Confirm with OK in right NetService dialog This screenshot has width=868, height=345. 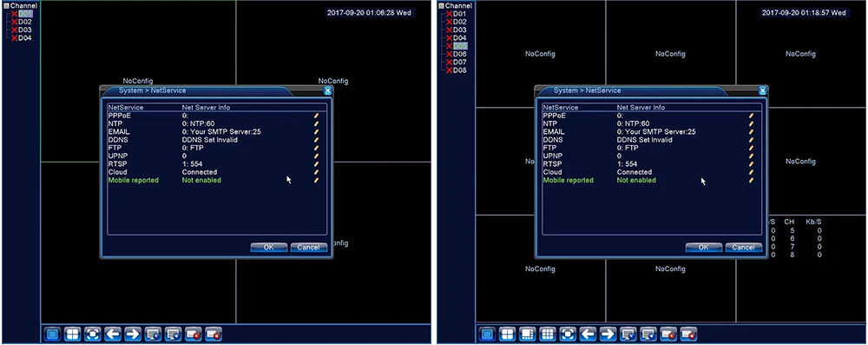pyautogui.click(x=703, y=248)
